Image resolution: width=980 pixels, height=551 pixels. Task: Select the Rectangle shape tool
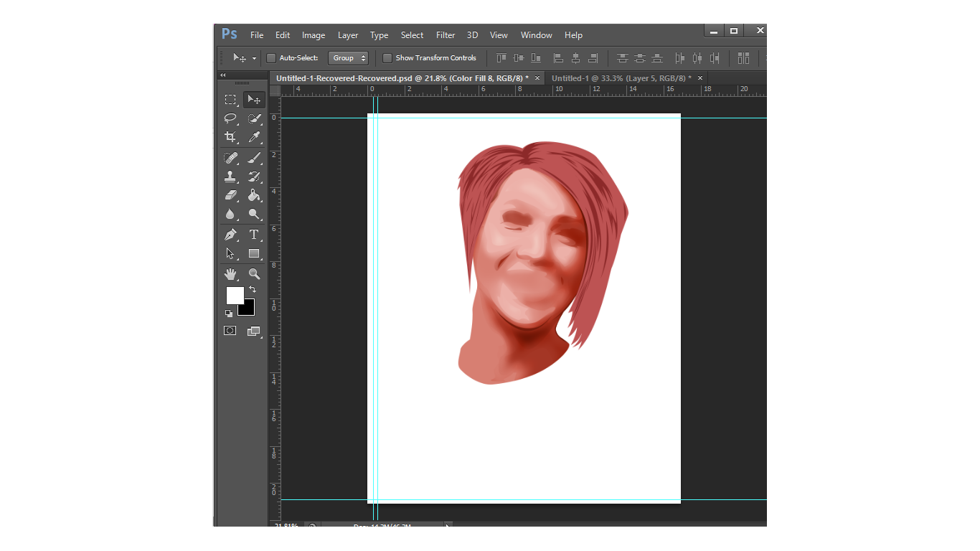point(254,253)
